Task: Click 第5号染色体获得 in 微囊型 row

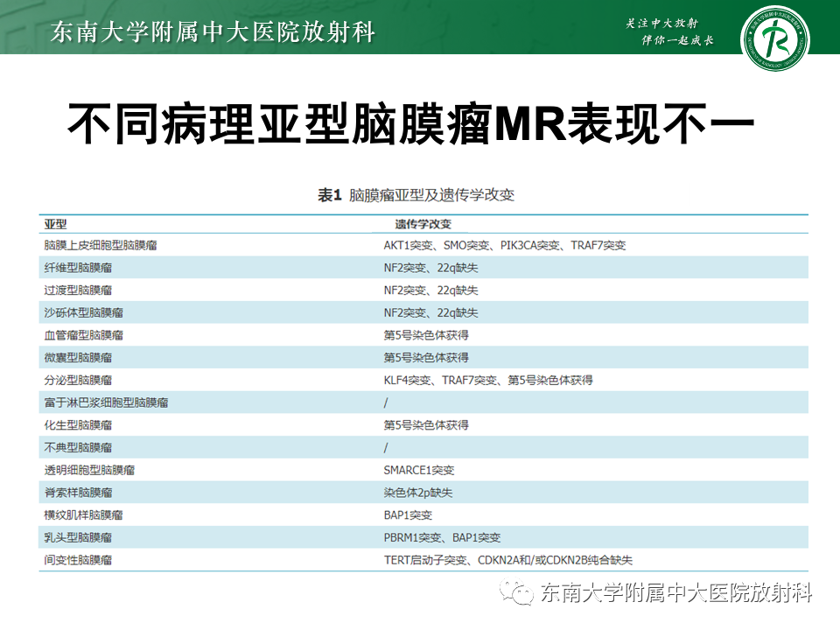Action: (426, 358)
